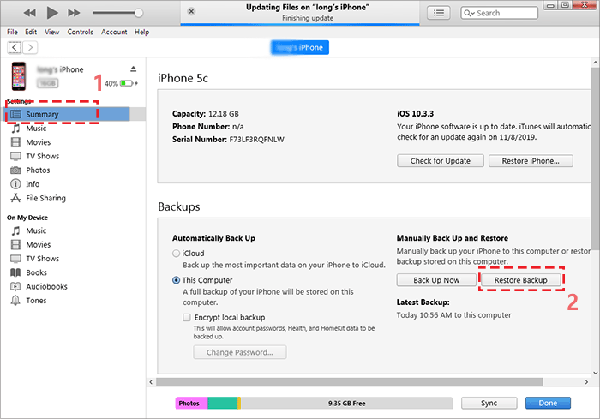Click the Photos segment of storage bar
The height and width of the screenshot is (419, 600).
pos(191,403)
